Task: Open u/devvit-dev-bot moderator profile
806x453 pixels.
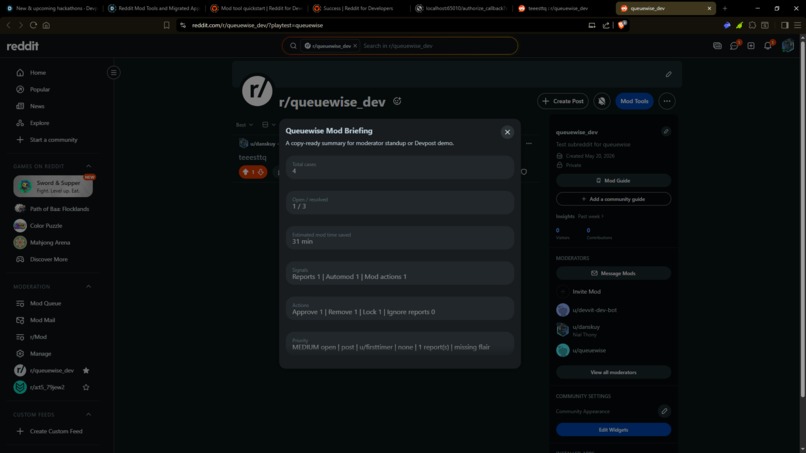Action: click(x=594, y=310)
